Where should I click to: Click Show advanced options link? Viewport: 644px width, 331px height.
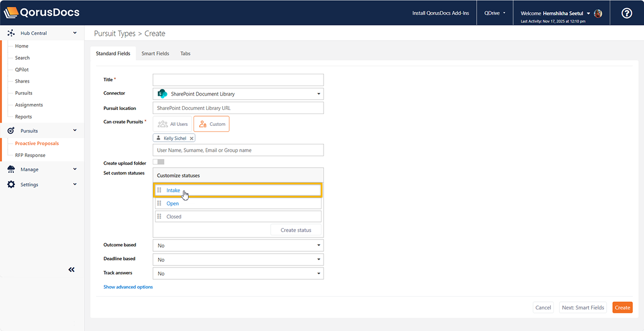click(128, 287)
